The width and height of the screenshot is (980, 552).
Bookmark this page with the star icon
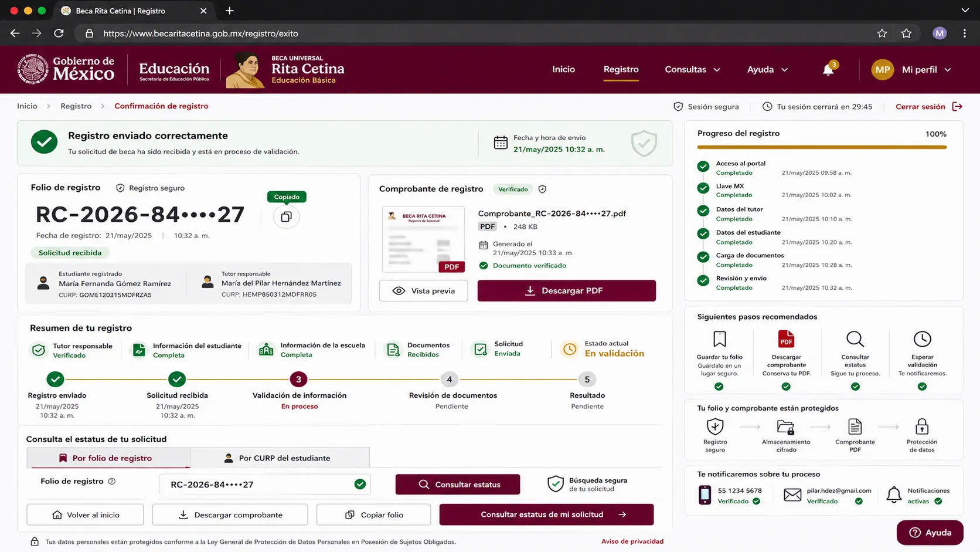click(x=882, y=33)
